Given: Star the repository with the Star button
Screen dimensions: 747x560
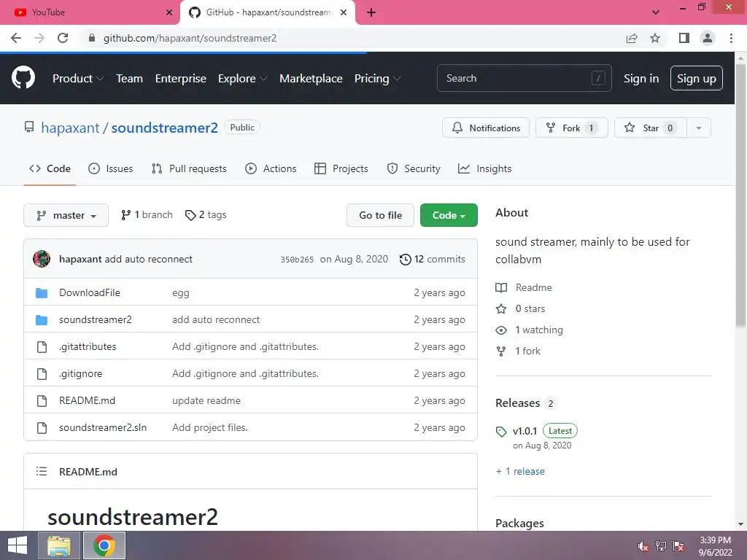Looking at the screenshot, I should 650,128.
